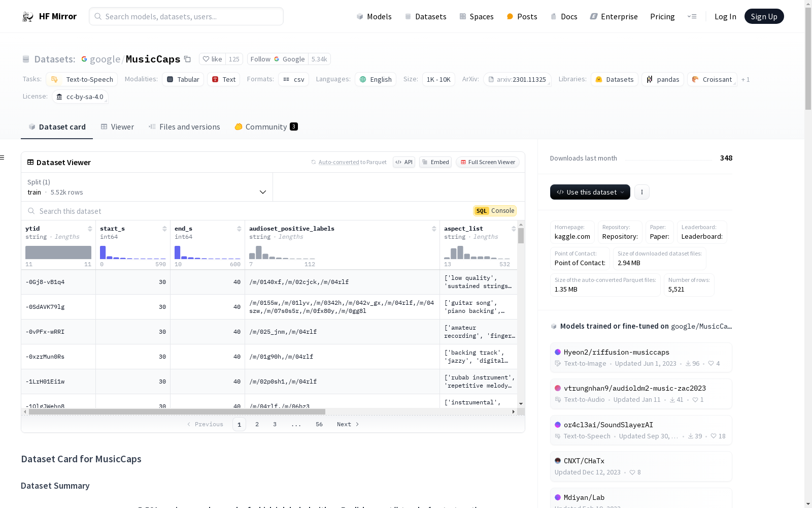Sort the ytid column

point(90,229)
